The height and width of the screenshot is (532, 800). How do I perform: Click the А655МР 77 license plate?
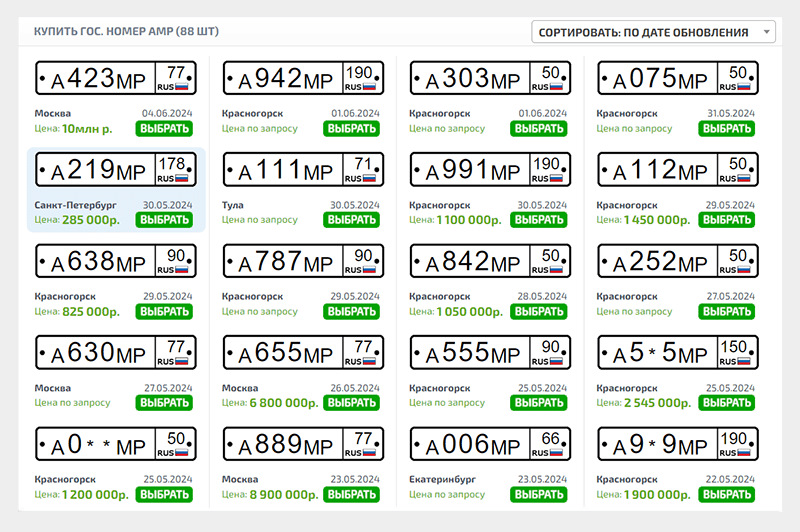click(303, 352)
